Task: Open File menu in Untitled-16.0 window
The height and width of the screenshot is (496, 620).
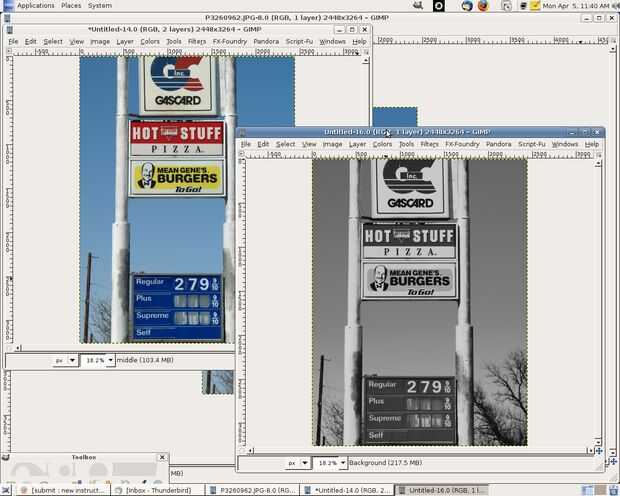Action: 246,144
